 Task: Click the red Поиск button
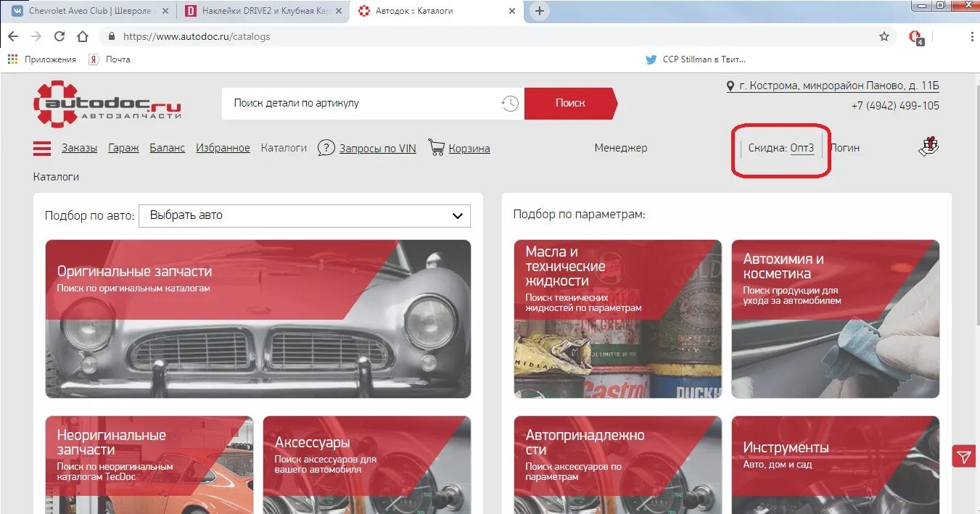tap(570, 103)
